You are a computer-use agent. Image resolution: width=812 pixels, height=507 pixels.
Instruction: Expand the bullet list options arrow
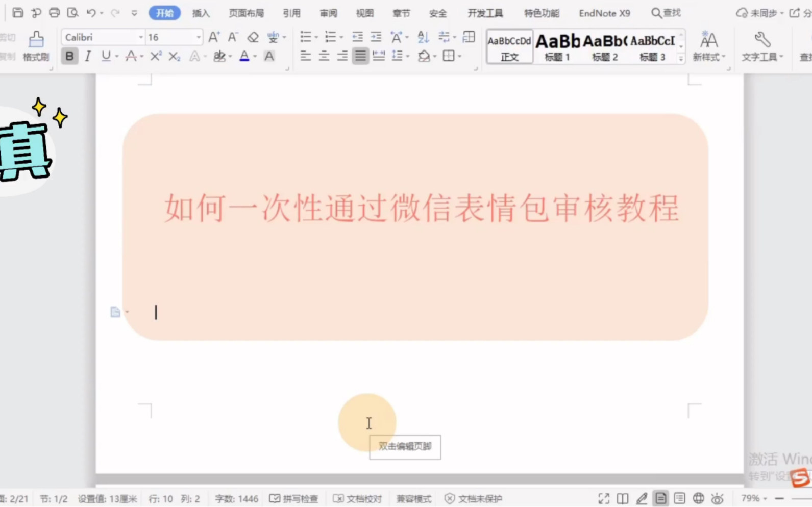(x=316, y=37)
